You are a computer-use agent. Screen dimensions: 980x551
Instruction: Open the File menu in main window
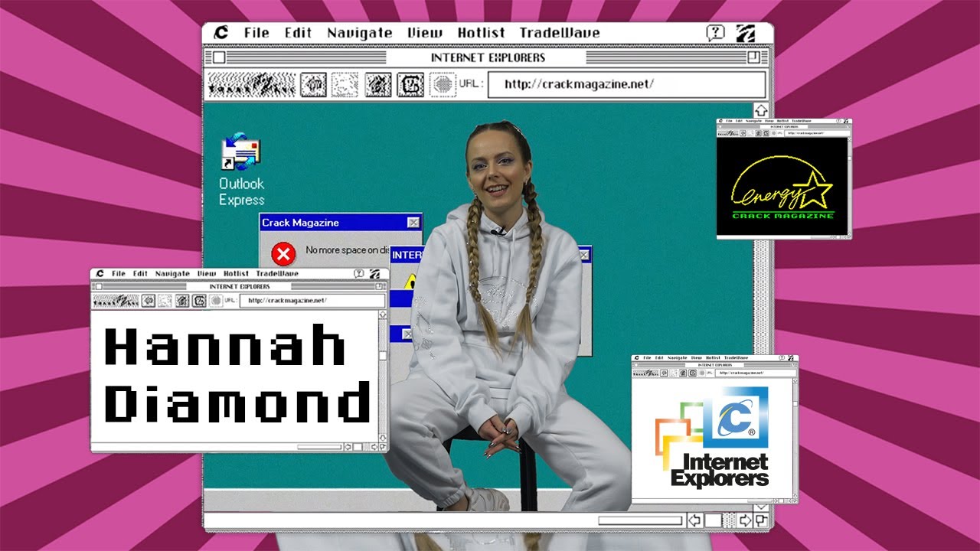pos(256,33)
